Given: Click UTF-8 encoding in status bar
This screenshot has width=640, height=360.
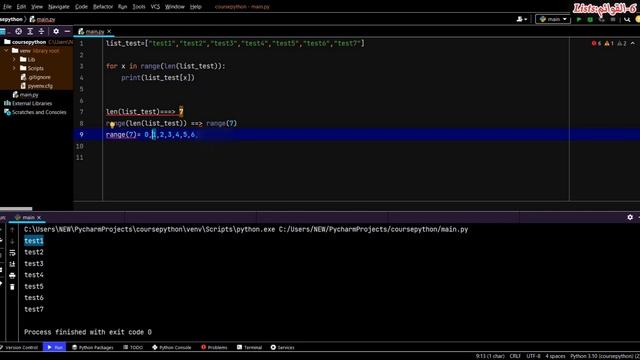Looking at the screenshot, I should pos(533,356).
